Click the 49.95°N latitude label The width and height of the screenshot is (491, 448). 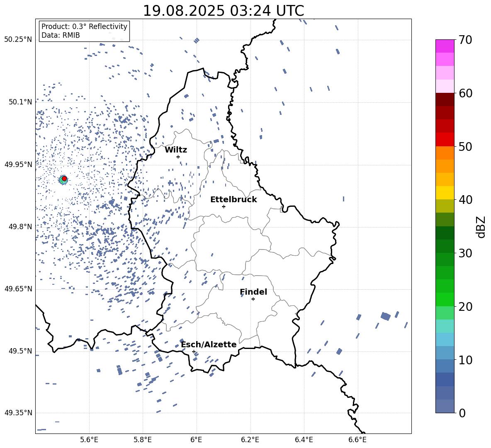click(18, 164)
